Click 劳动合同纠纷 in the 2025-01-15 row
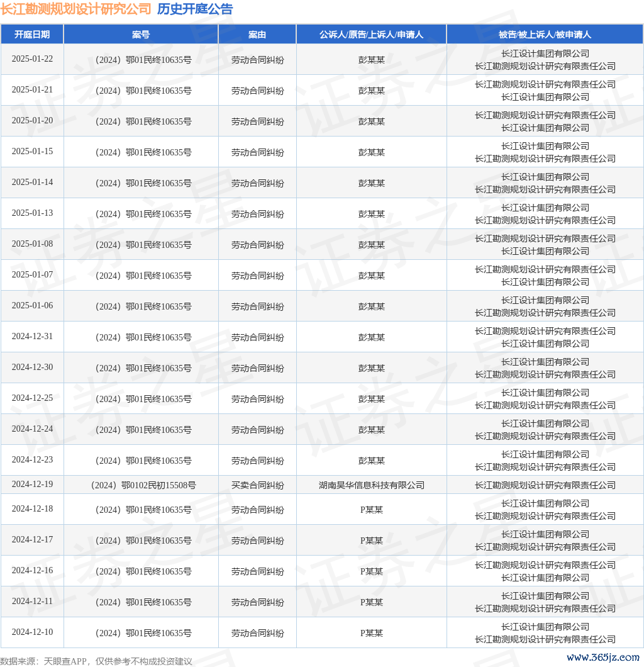Image resolution: width=644 pixels, height=667 pixels. (257, 152)
